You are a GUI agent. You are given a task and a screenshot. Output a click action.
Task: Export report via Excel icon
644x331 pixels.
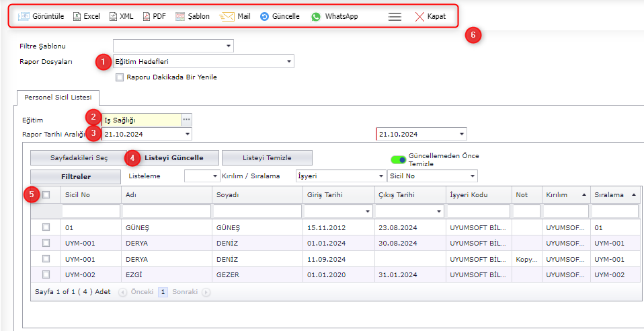[77, 16]
